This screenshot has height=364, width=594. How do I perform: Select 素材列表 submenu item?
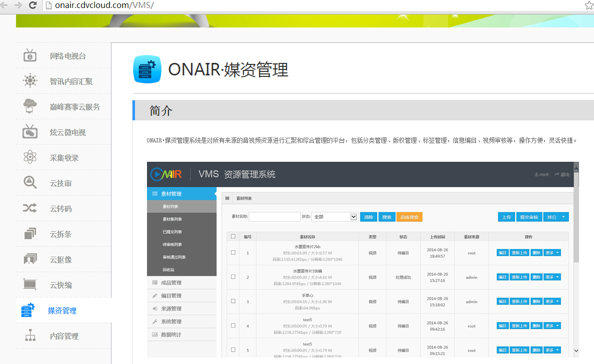182,207
